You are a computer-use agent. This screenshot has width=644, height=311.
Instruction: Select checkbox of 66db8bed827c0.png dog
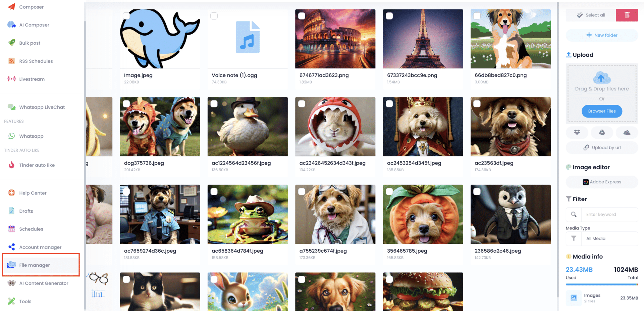tap(477, 16)
